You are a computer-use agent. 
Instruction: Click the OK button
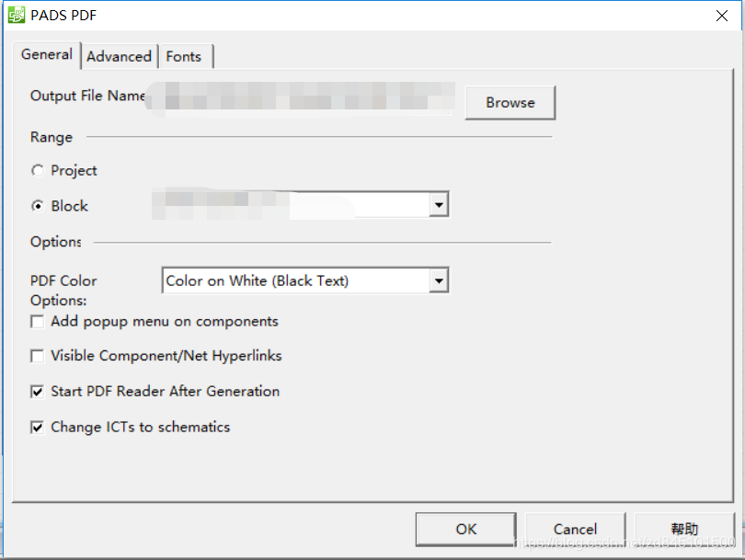tap(465, 529)
